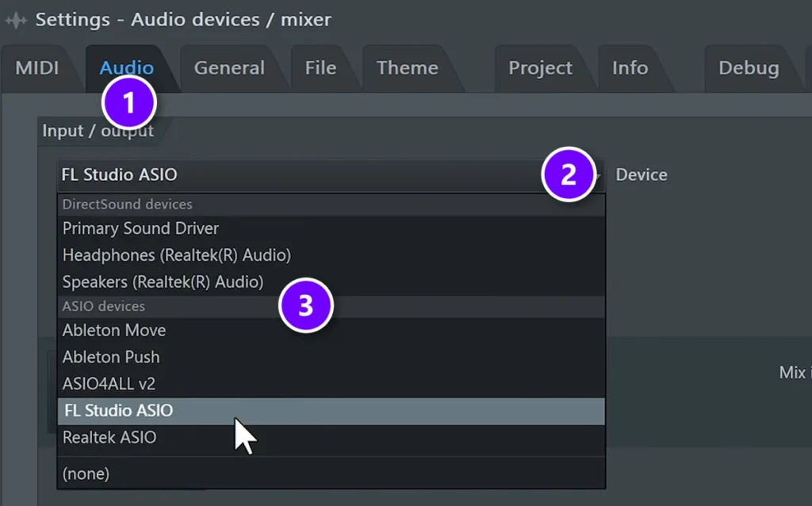This screenshot has width=812, height=506.
Task: Pick ASIO4ALL v2 from device list
Action: 331,385
